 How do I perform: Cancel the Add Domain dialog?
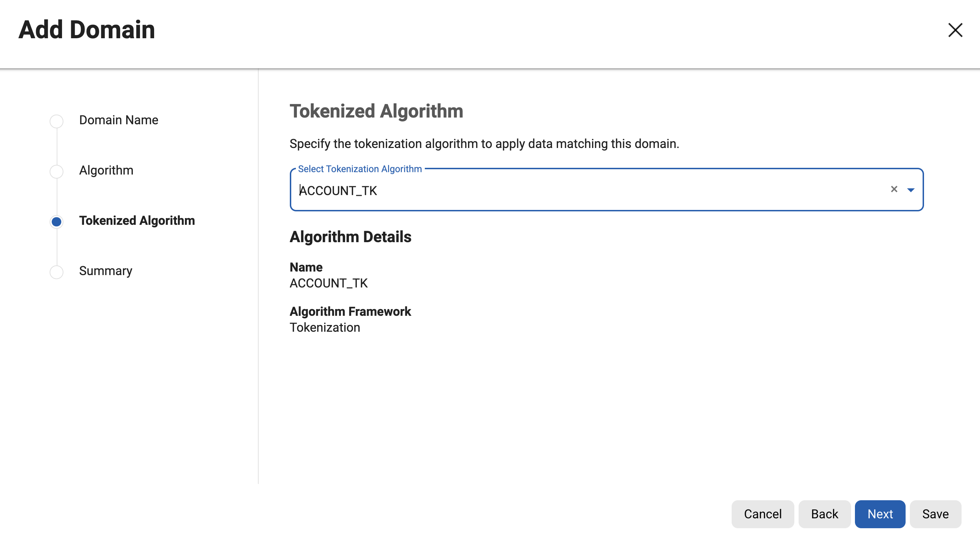point(762,514)
